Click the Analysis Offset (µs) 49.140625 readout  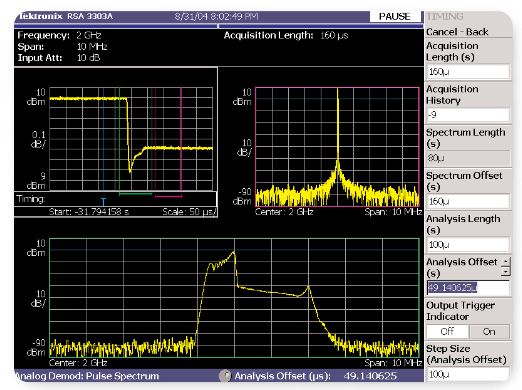click(x=315, y=376)
